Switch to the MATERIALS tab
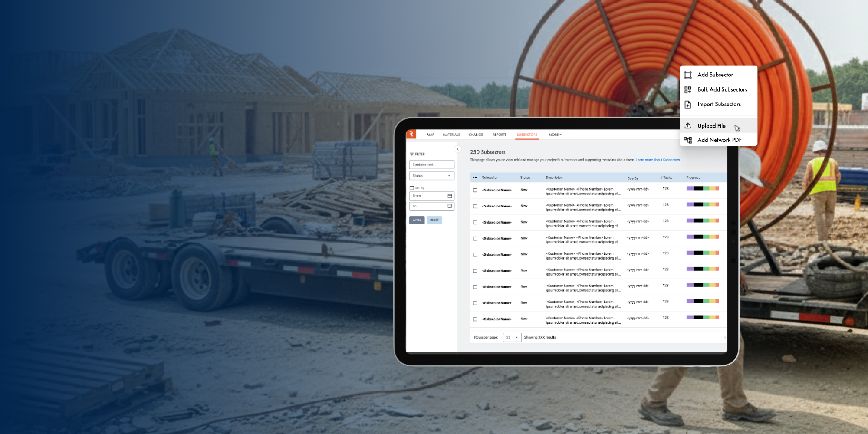The height and width of the screenshot is (434, 868). click(451, 135)
